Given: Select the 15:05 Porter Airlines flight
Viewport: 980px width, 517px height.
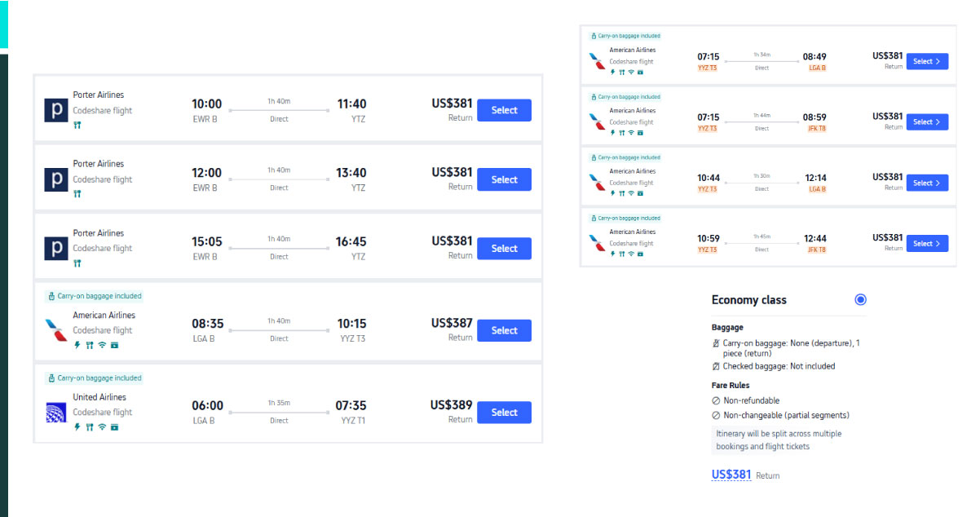Looking at the screenshot, I should [504, 249].
